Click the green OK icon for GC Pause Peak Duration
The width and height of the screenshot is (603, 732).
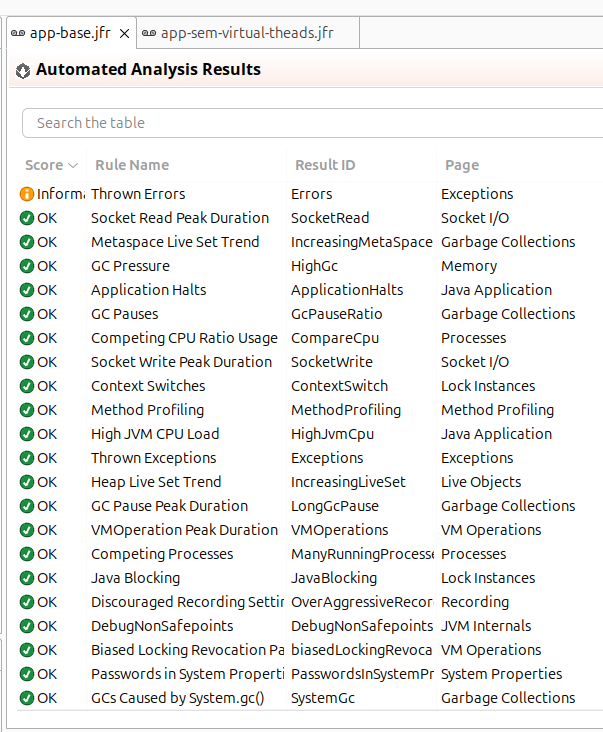(x=27, y=506)
